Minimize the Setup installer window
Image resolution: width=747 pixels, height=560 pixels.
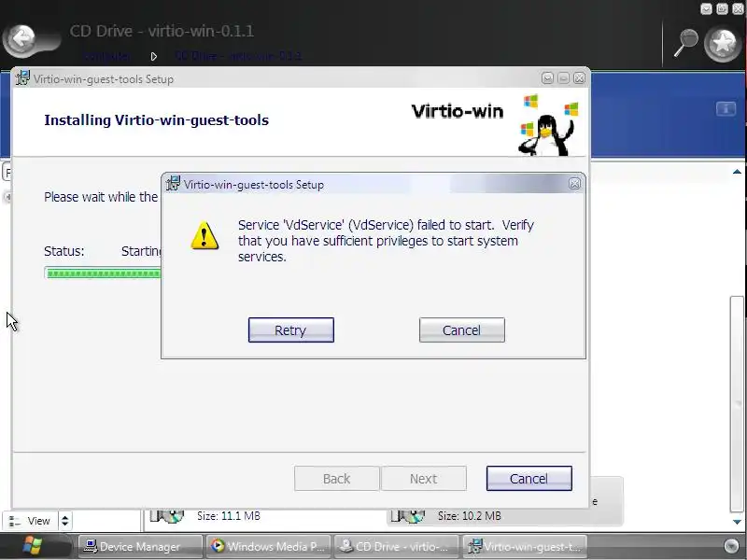[547, 78]
